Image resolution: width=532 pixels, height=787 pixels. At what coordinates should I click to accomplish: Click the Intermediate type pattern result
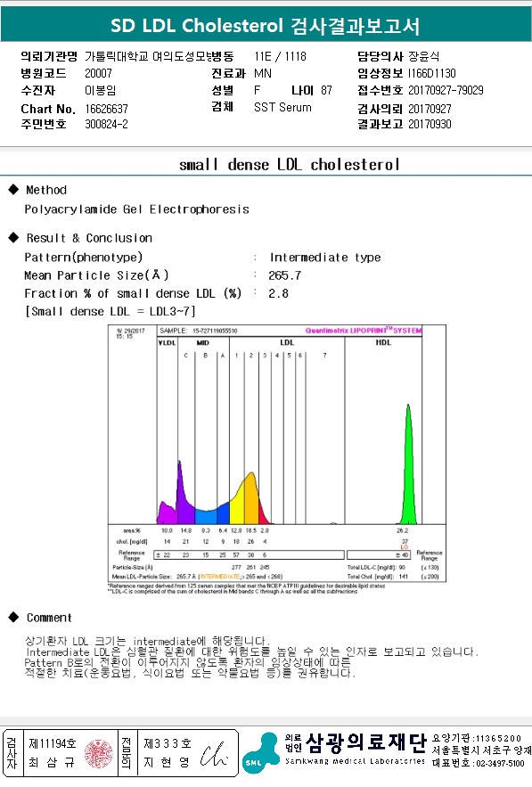325,258
